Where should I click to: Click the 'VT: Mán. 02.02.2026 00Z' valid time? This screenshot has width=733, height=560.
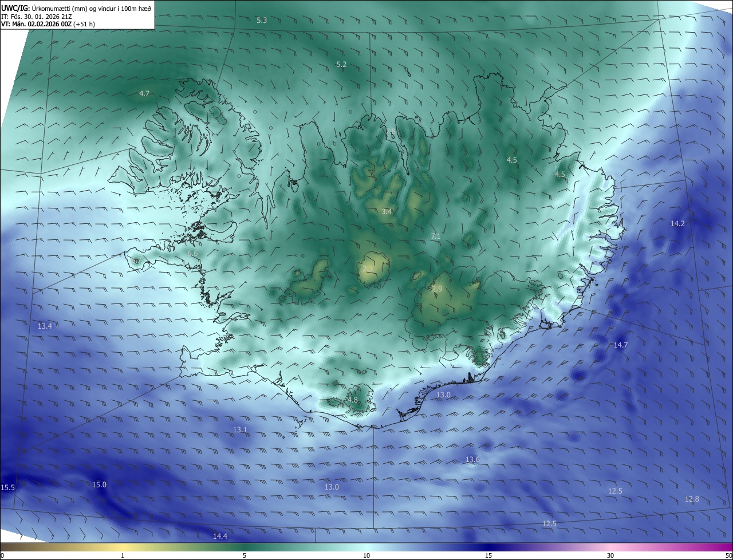click(x=48, y=24)
